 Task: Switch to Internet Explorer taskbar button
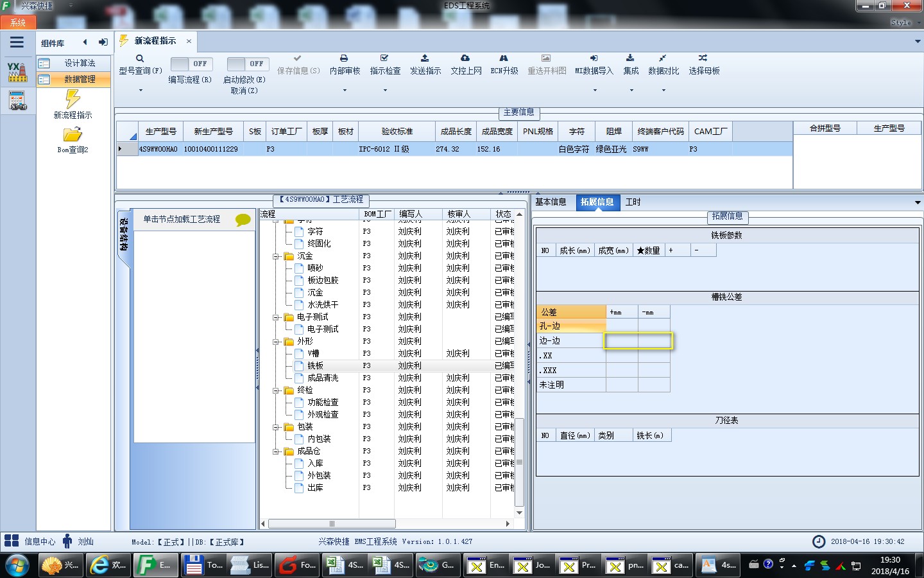point(108,565)
